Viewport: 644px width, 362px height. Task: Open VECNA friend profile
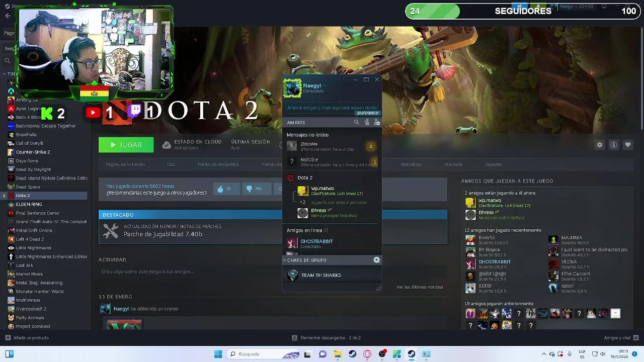(x=569, y=264)
